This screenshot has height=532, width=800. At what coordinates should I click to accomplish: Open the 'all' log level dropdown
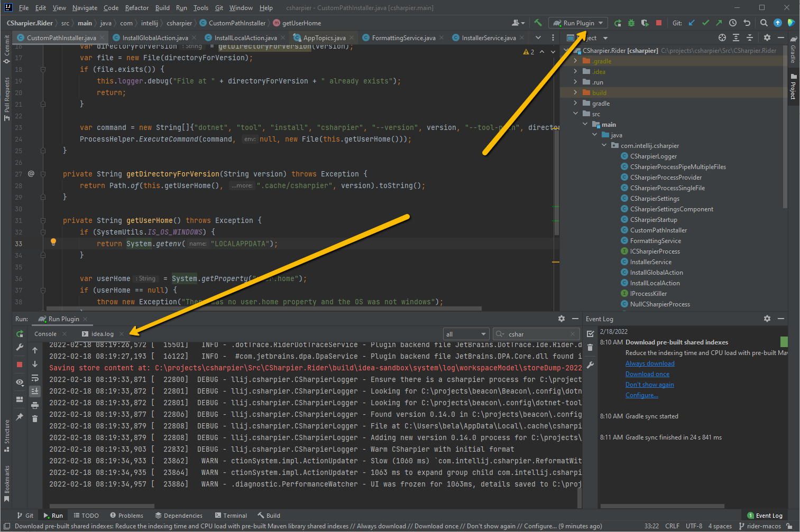coord(465,334)
